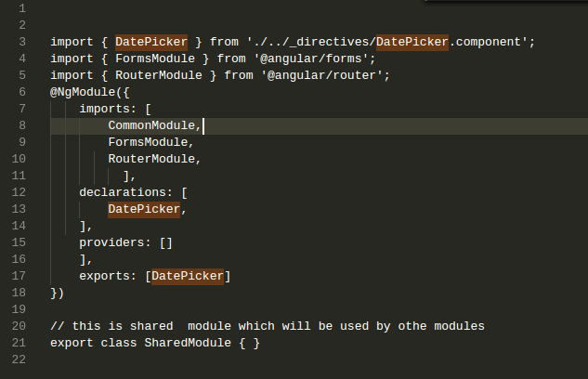Click the closing }) on line 18

pos(58,293)
